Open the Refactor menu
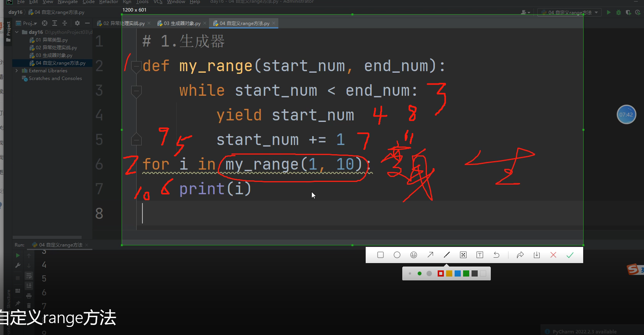Viewport: 644px width, 335px height. click(x=109, y=2)
